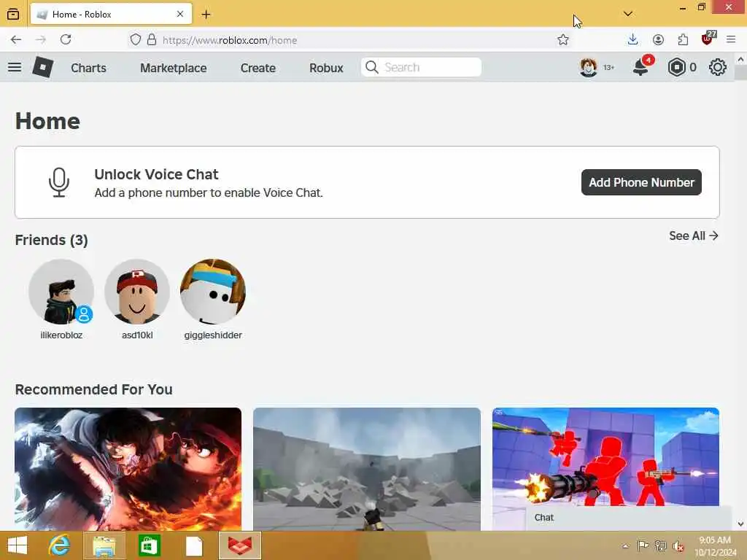Click the red fox browser taskbar icon
The height and width of the screenshot is (560, 747).
240,545
